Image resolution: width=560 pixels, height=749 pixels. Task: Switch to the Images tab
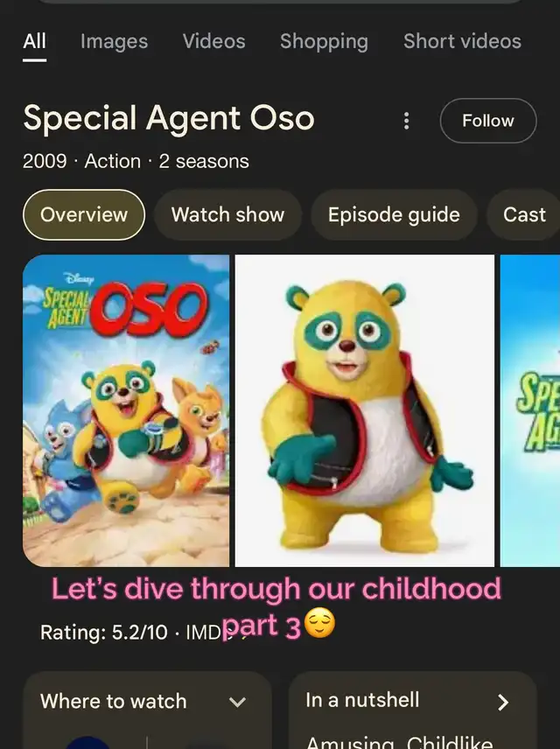(115, 41)
